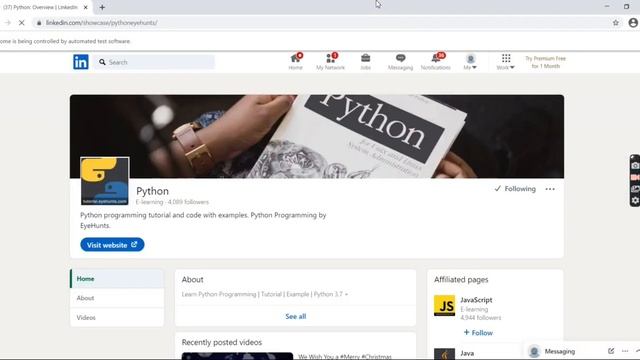The height and width of the screenshot is (360, 640).
Task: Click the search magnifier icon
Action: [x=102, y=62]
